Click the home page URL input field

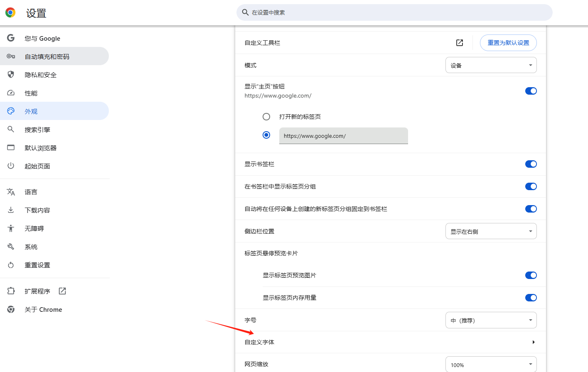click(x=344, y=136)
